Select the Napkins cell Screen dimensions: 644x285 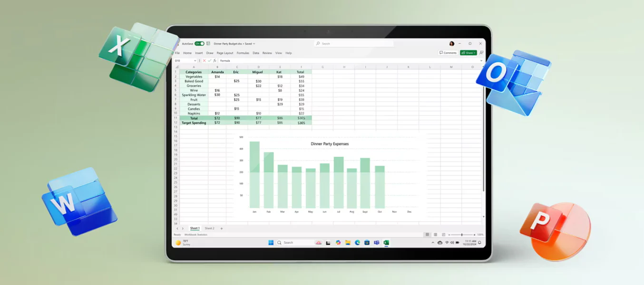click(194, 114)
